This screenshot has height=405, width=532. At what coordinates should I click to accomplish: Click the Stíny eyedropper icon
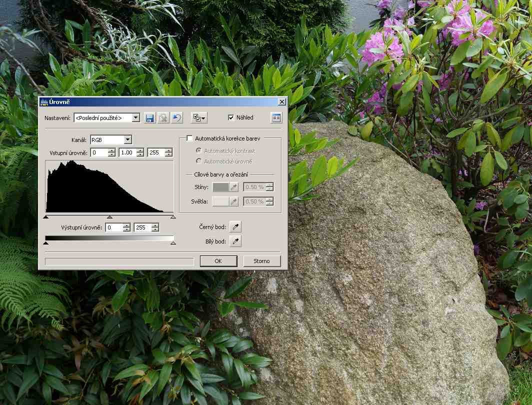pos(233,187)
